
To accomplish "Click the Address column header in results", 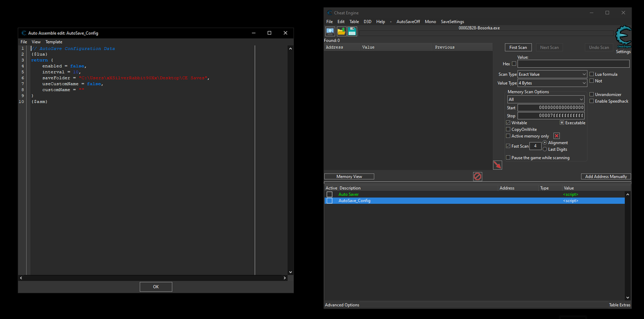I will 342,47.
